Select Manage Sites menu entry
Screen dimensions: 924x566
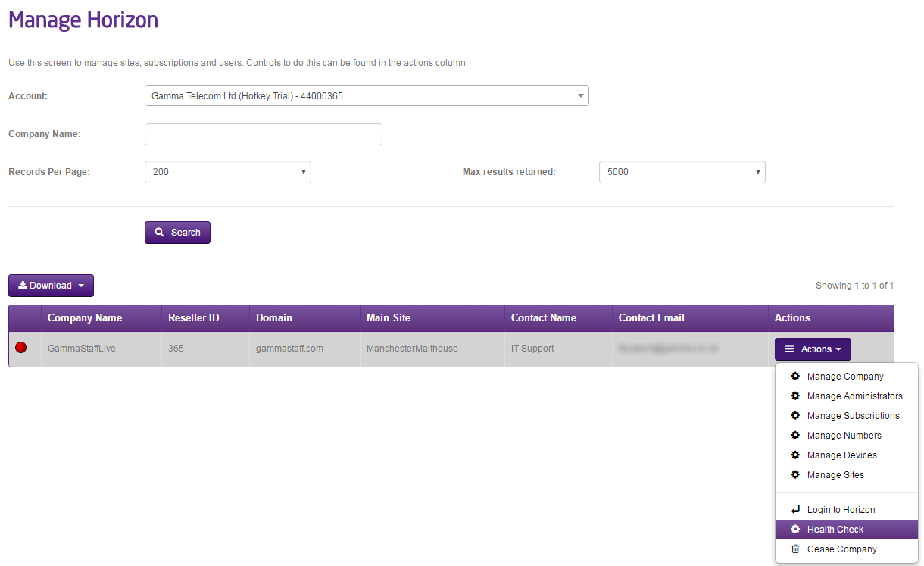click(847, 474)
